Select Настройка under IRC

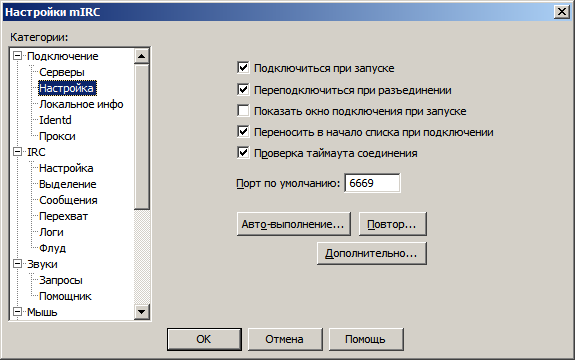tap(66, 168)
